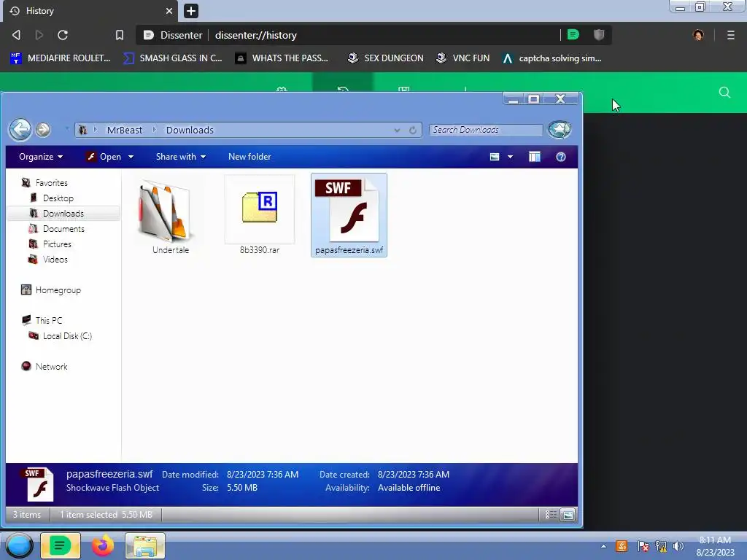
Task: Go back in the Explorer window
Action: tap(20, 130)
